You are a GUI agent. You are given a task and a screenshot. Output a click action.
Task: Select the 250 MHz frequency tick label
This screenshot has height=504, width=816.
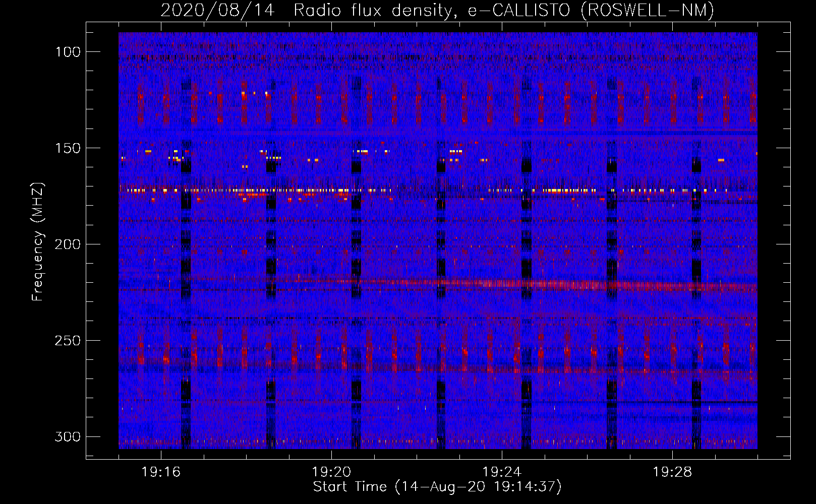coord(67,341)
